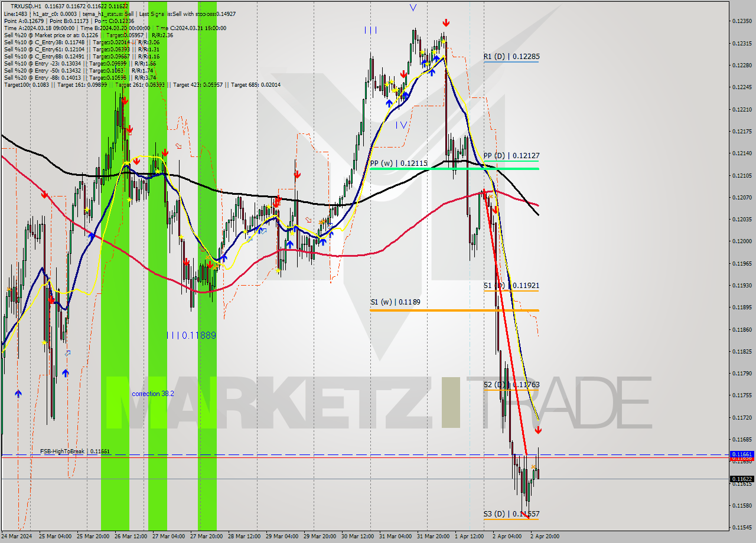The width and height of the screenshot is (756, 543).
Task: Select the R1 (D) 0.12285 pivot label
Action: click(511, 57)
